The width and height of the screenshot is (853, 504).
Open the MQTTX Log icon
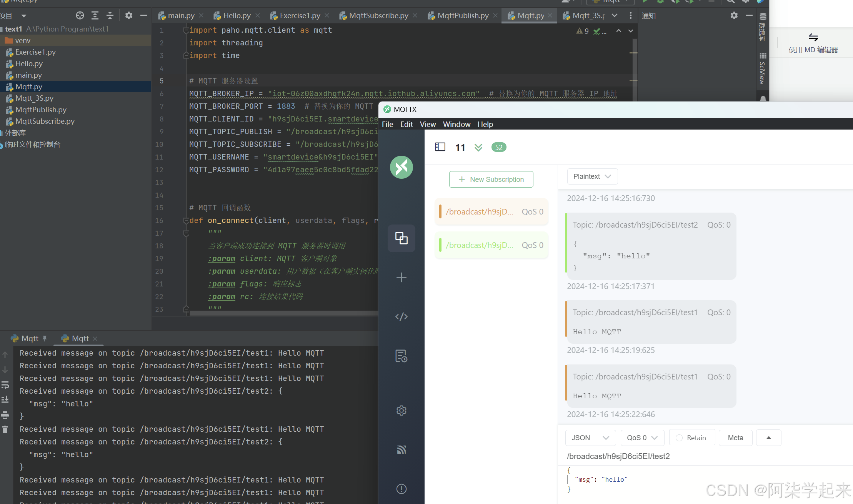[401, 356]
